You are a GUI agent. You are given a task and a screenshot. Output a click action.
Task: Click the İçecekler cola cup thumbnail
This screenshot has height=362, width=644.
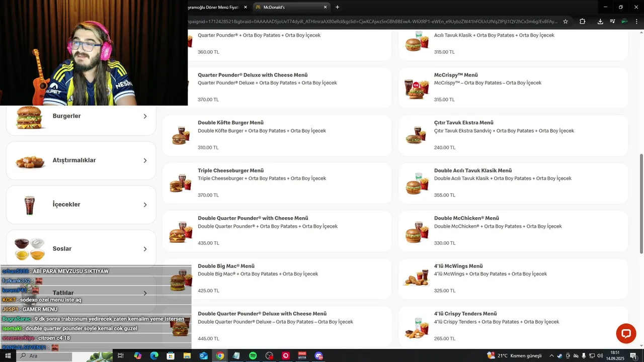pyautogui.click(x=30, y=205)
